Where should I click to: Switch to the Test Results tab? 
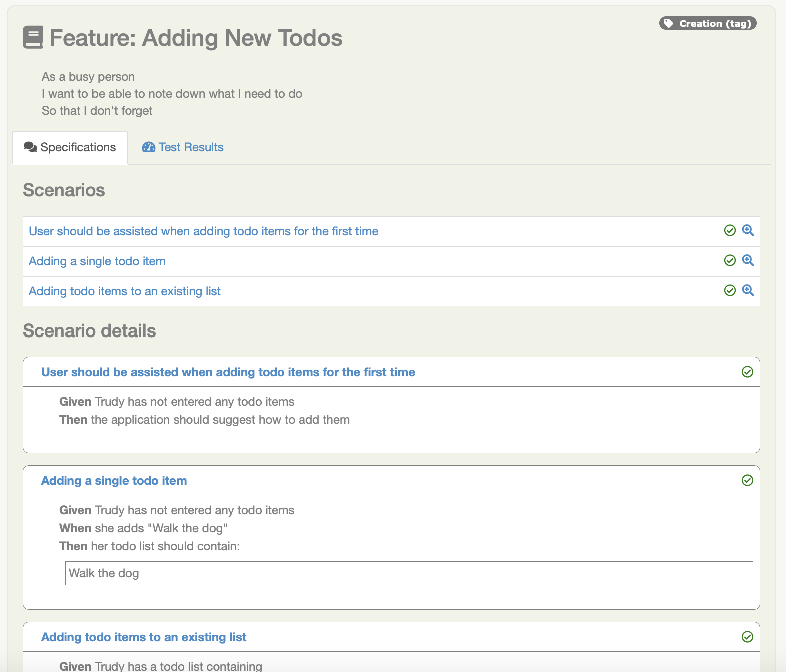coord(183,147)
